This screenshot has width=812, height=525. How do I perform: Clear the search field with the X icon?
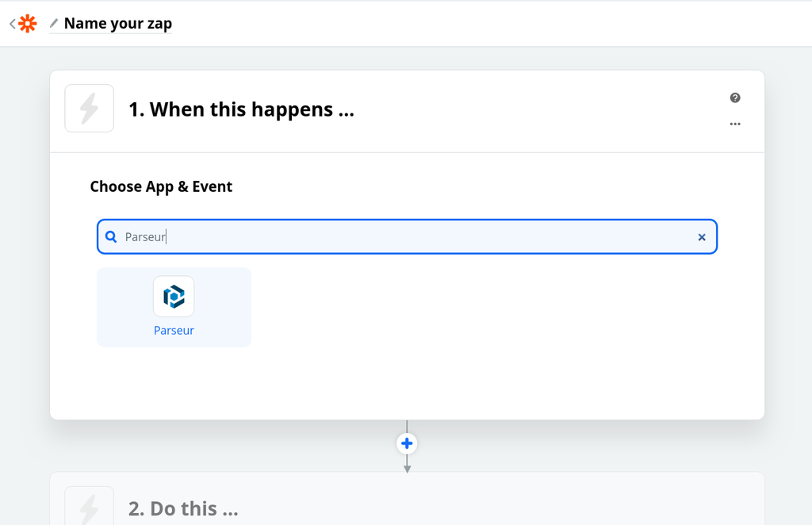click(x=702, y=236)
